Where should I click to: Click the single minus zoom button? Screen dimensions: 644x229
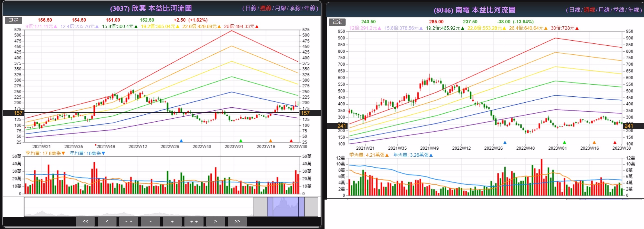pyautogui.click(x=150, y=221)
